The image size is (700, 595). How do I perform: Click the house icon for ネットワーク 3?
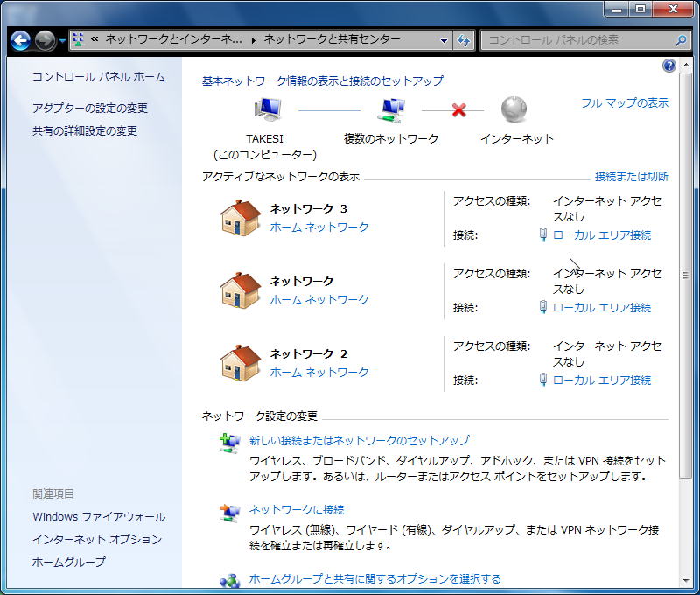coord(241,217)
